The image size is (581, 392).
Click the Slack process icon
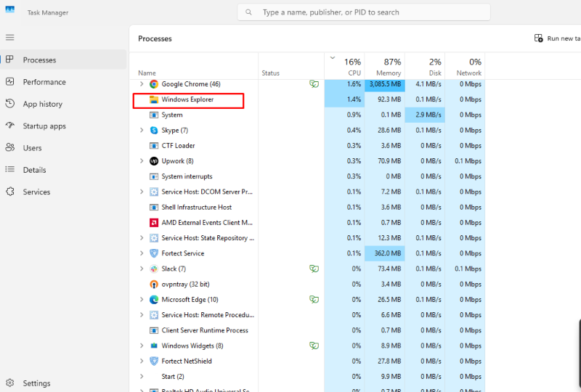click(x=154, y=269)
